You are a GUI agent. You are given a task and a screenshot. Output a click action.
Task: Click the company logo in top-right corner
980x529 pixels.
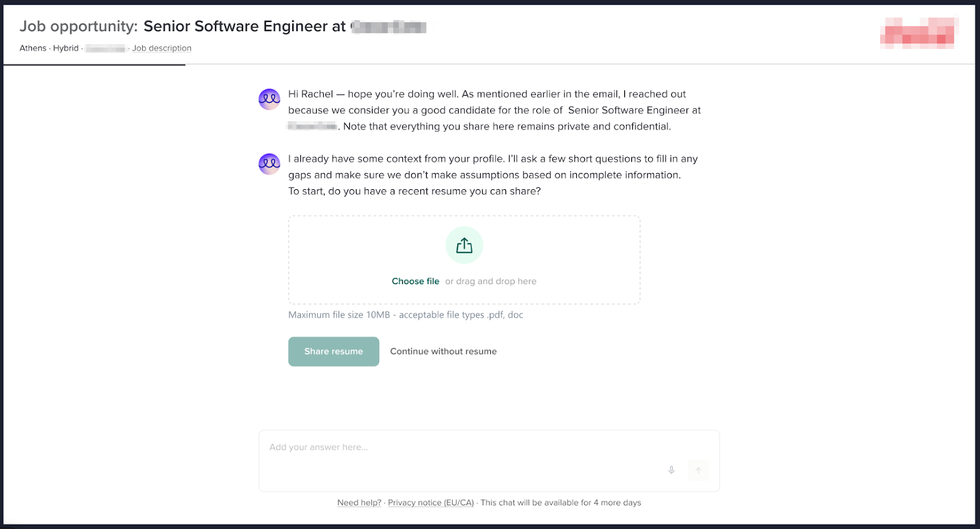[x=918, y=33]
